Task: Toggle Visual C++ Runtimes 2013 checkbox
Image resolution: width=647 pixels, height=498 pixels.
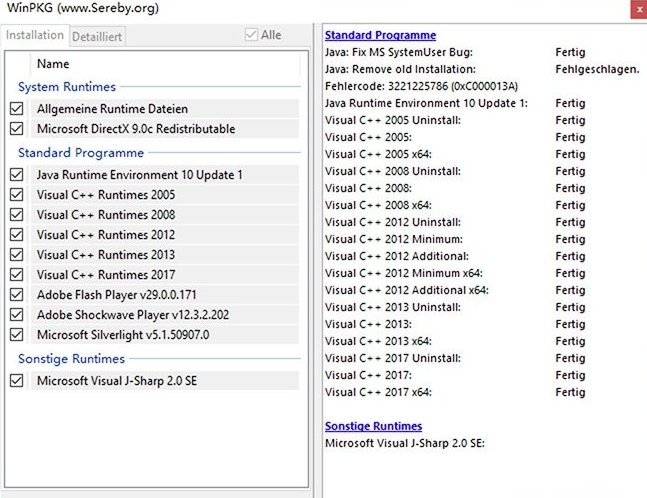Action: tap(17, 255)
